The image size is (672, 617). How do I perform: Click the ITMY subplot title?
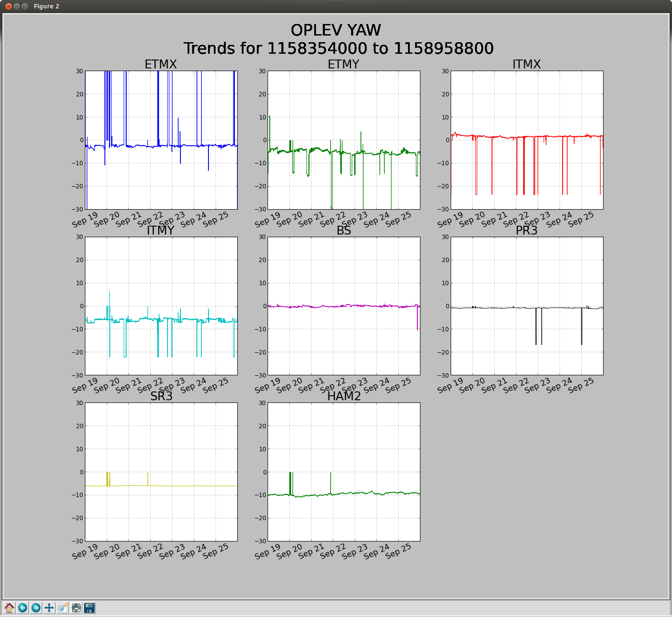point(160,230)
